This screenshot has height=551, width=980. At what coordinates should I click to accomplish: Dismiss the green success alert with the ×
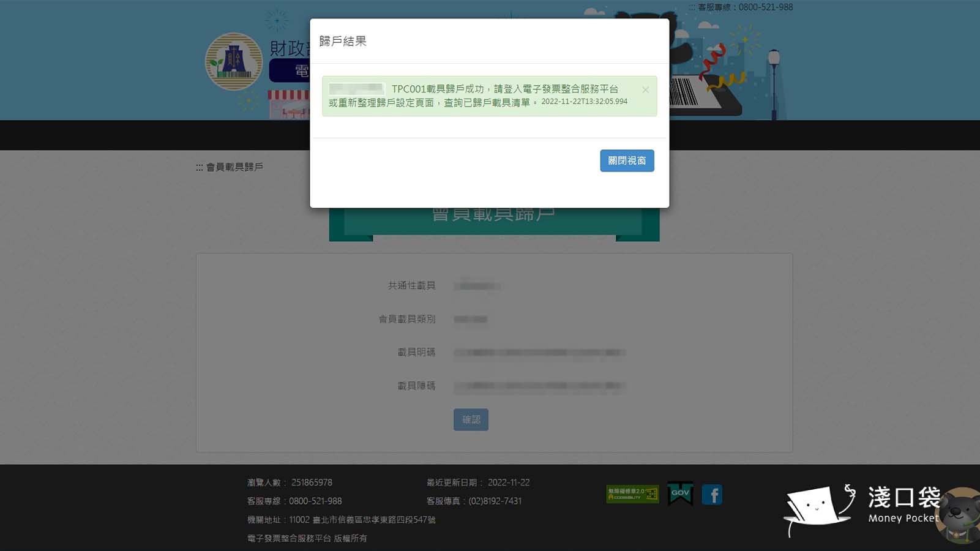pyautogui.click(x=646, y=89)
